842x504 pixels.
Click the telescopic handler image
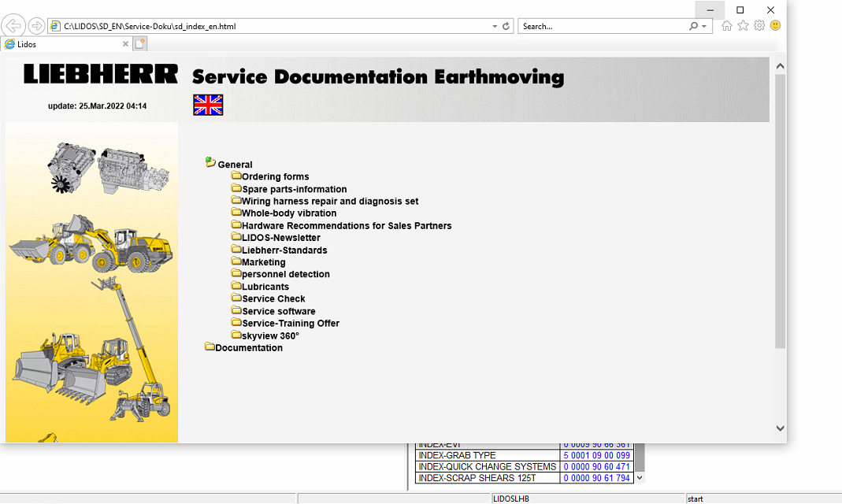pyautogui.click(x=134, y=349)
